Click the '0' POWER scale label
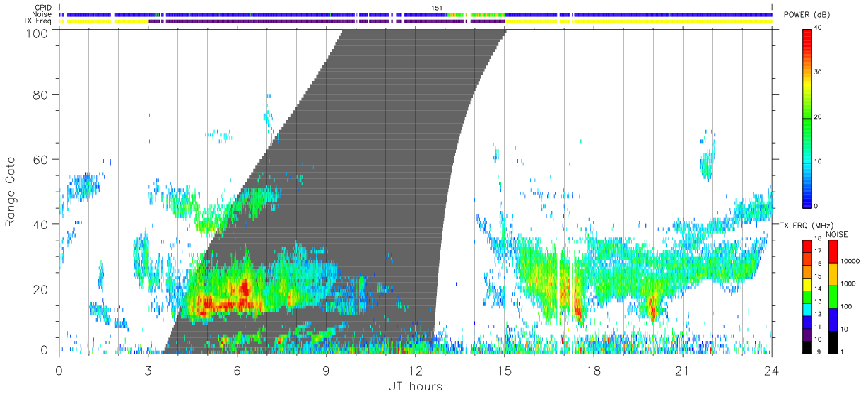This screenshot has width=868, height=401. click(x=816, y=206)
